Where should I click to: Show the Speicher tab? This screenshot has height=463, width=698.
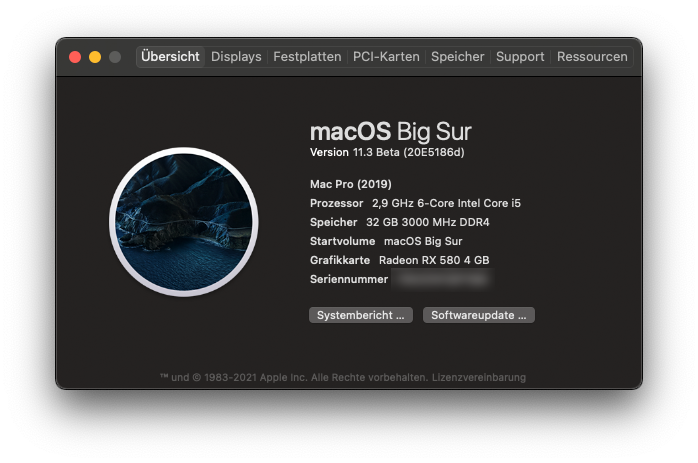pos(457,57)
